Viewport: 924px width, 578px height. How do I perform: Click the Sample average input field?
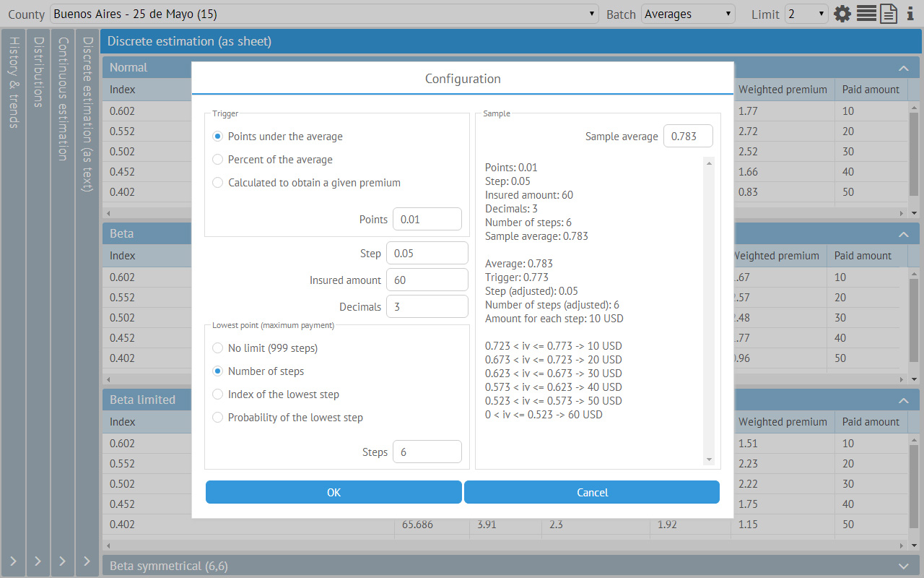pyautogui.click(x=688, y=136)
